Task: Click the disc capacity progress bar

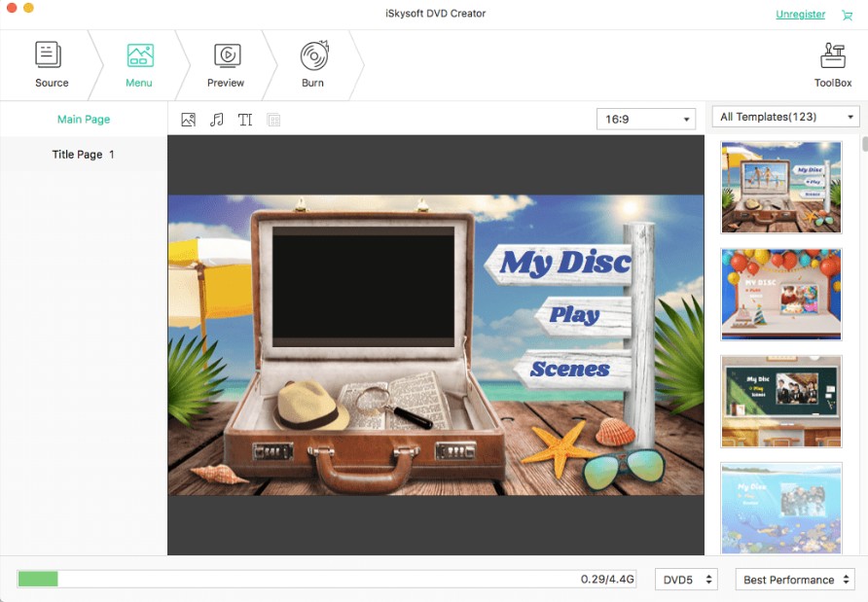Action: click(321, 579)
